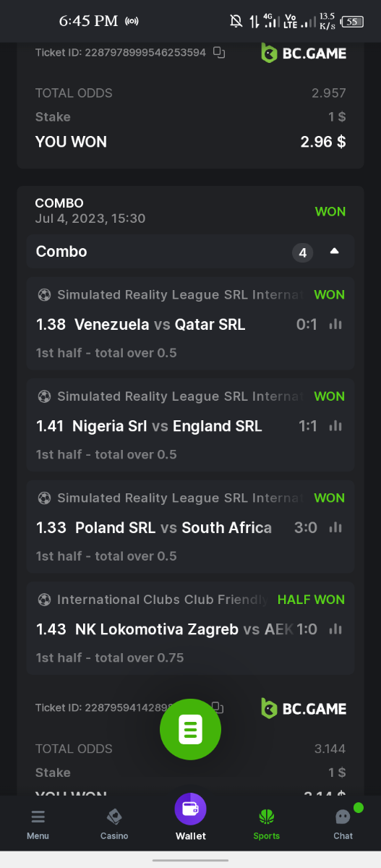Screen dimensions: 381x868
Task: Open the Poland SRL vs South Africa match
Action: (191, 527)
